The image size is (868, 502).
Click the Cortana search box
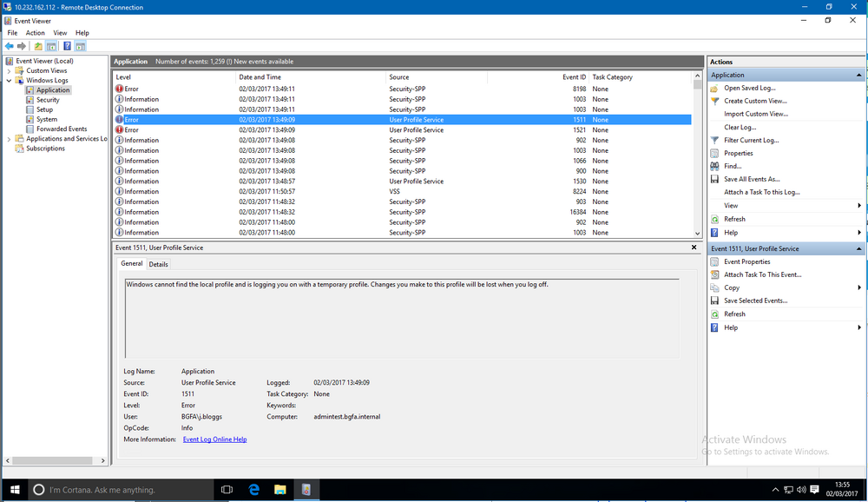(121, 490)
